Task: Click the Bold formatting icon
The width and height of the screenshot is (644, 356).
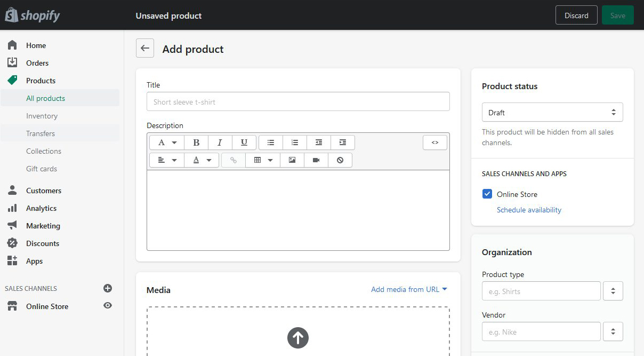Action: [196, 143]
